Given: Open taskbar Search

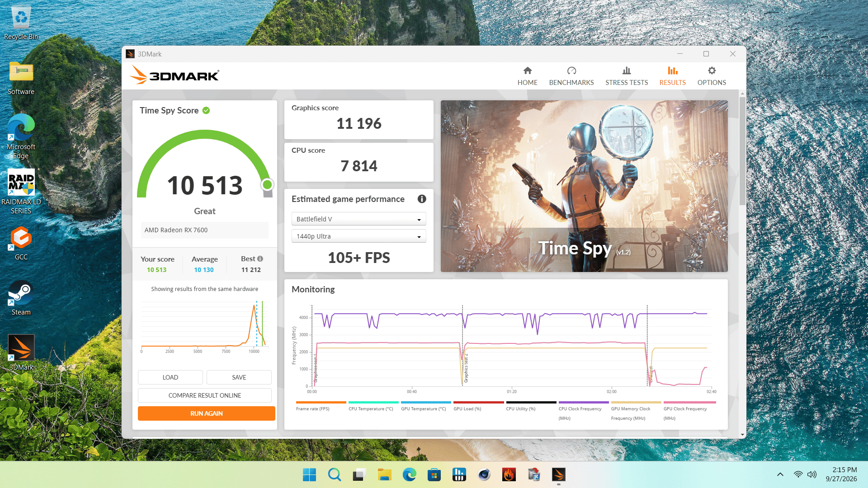Looking at the screenshot, I should point(335,474).
